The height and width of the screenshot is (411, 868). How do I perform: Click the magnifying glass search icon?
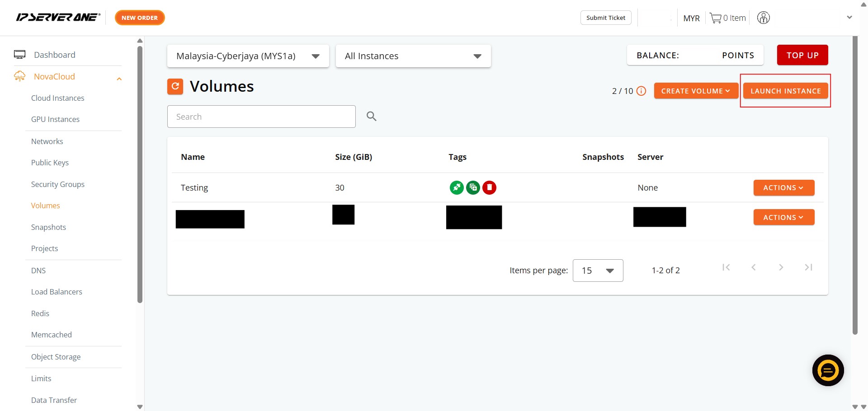[x=371, y=117]
